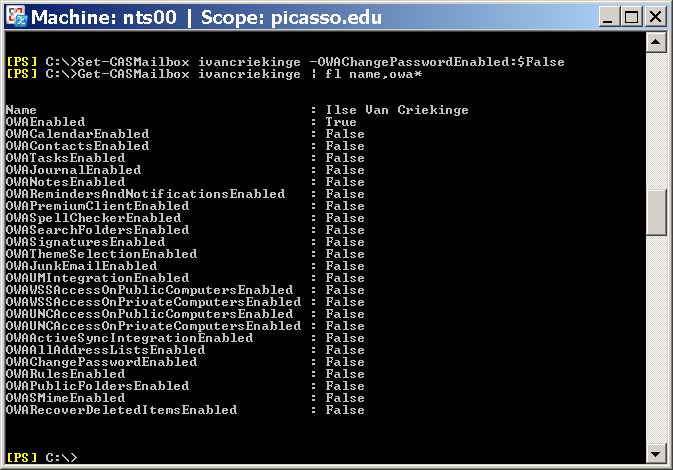Screen dimensions: 673x470
Task: Click the name 'Ilse Van Criekinge'
Action: pos(397,110)
